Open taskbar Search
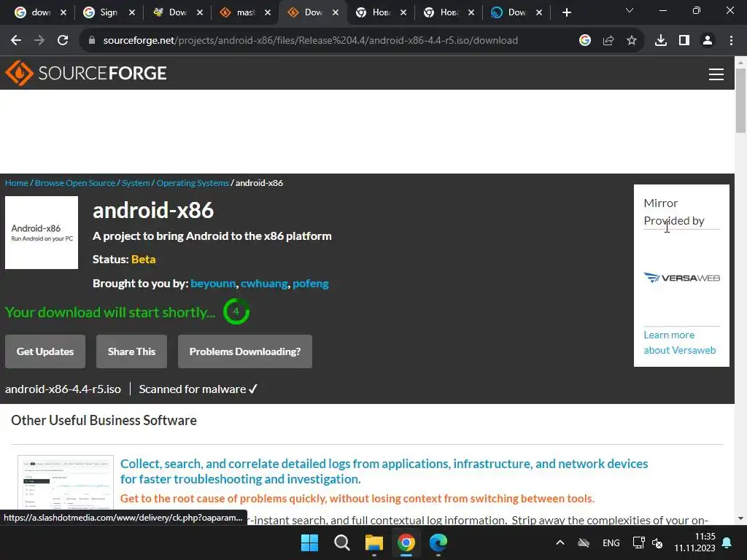The width and height of the screenshot is (747, 560). 341,542
